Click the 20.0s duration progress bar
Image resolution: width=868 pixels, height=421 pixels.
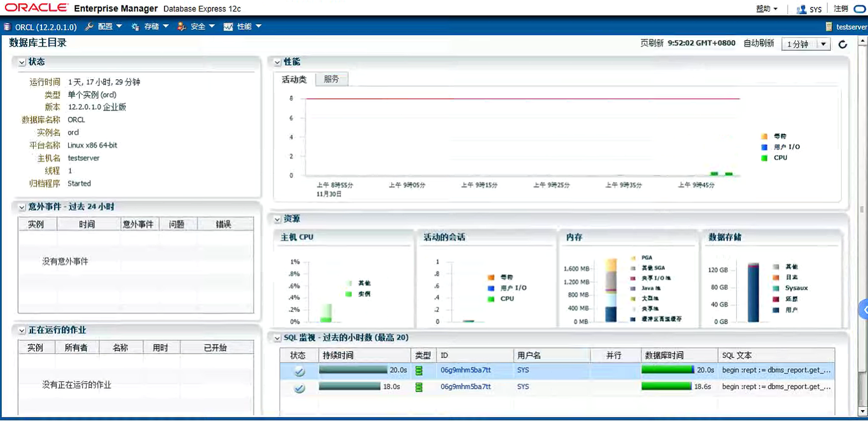click(x=353, y=370)
